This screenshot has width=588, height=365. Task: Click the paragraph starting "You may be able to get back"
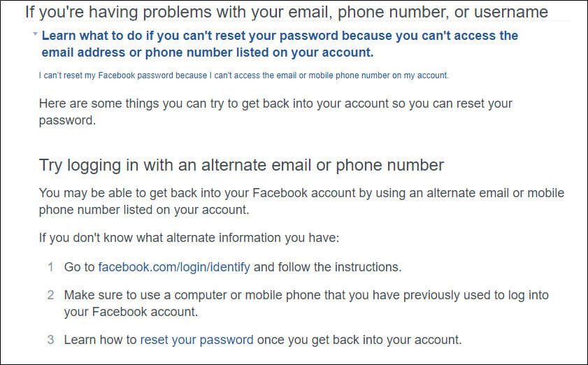click(301, 193)
